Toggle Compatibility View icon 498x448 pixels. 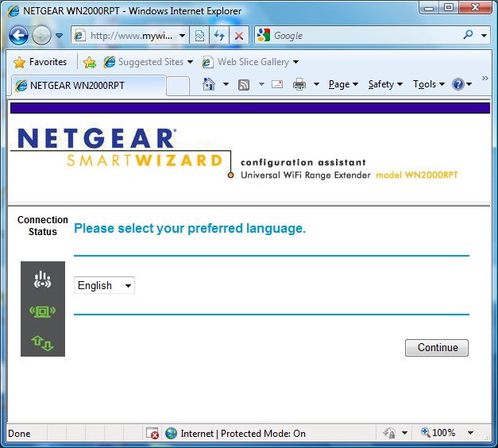tap(199, 36)
